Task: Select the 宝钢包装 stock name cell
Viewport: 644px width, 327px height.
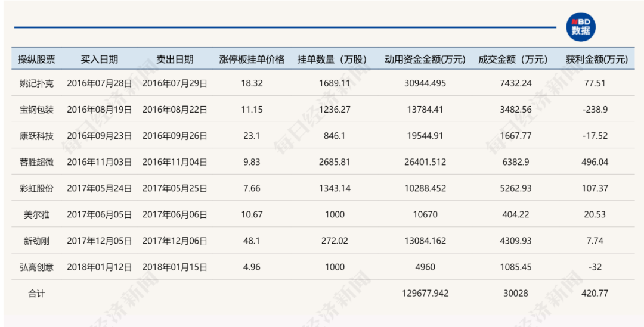Action: tap(36, 110)
